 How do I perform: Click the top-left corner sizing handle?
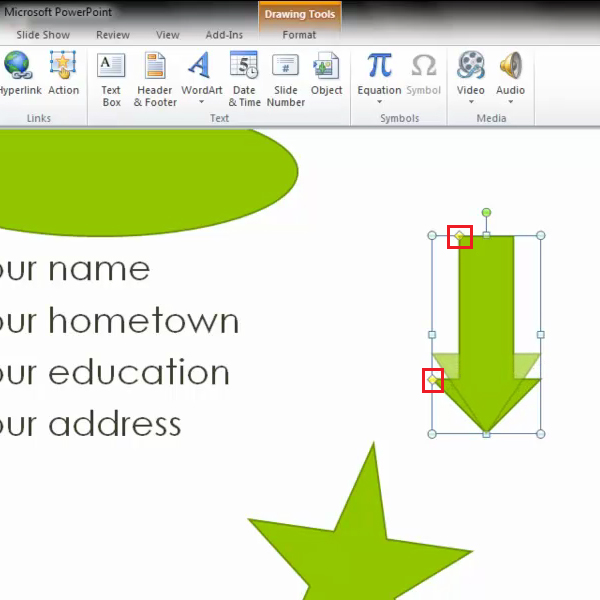point(432,235)
